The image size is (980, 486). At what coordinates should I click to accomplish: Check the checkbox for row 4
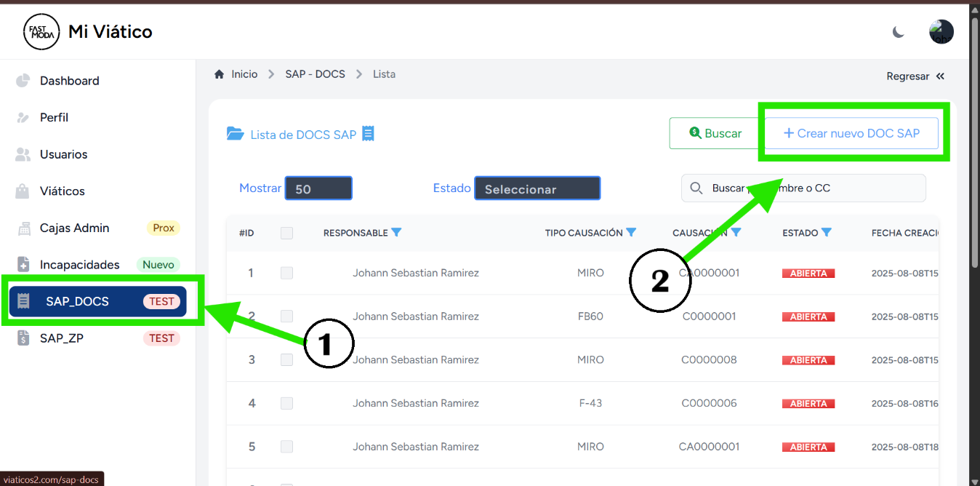pos(286,403)
